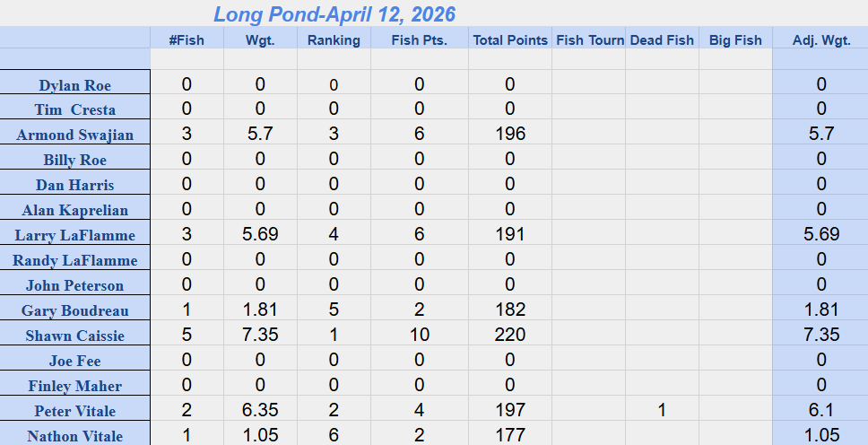The height and width of the screenshot is (445, 868).
Task: Click Shawn Caissie's fish points 10
Action: point(419,334)
